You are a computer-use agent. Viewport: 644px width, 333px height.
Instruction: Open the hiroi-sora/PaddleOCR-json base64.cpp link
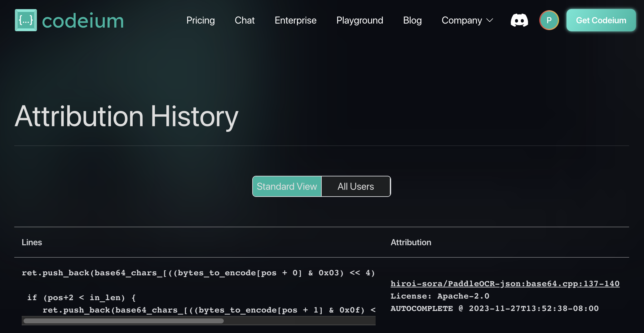pos(505,283)
